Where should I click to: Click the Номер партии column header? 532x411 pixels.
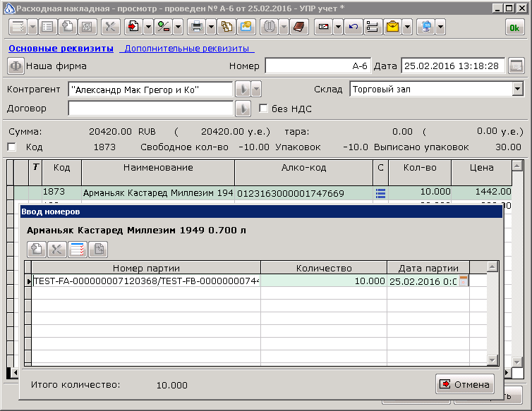coord(146,268)
